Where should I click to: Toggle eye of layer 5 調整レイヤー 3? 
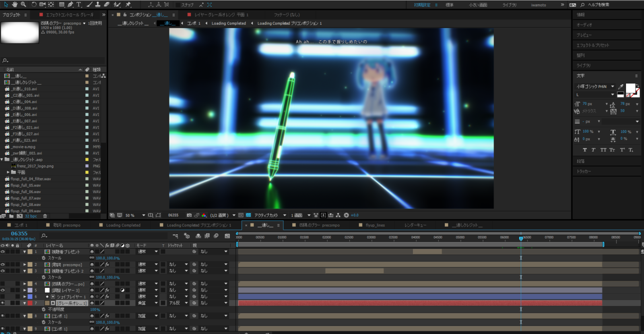coord(3,290)
